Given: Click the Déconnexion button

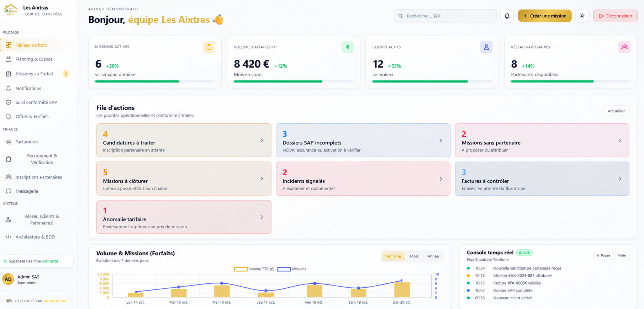Looking at the screenshot, I should pyautogui.click(x=615, y=16).
